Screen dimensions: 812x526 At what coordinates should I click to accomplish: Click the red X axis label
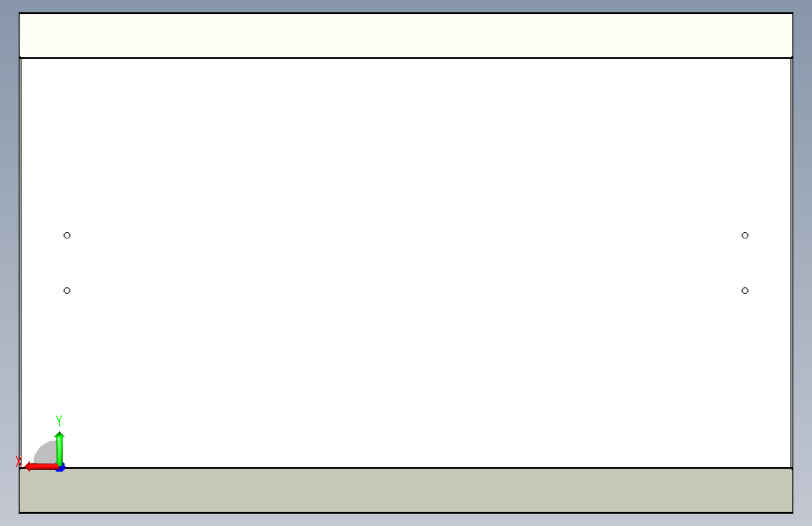[x=18, y=461]
